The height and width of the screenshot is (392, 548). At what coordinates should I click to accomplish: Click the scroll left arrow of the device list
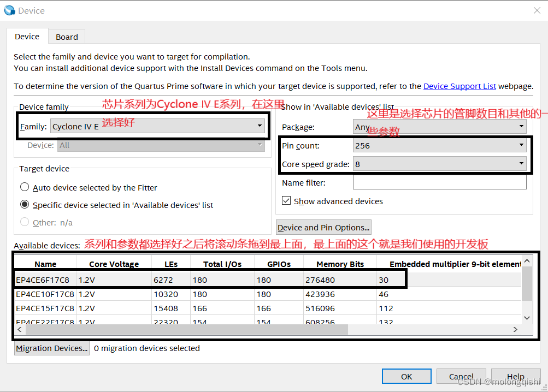pyautogui.click(x=20, y=329)
